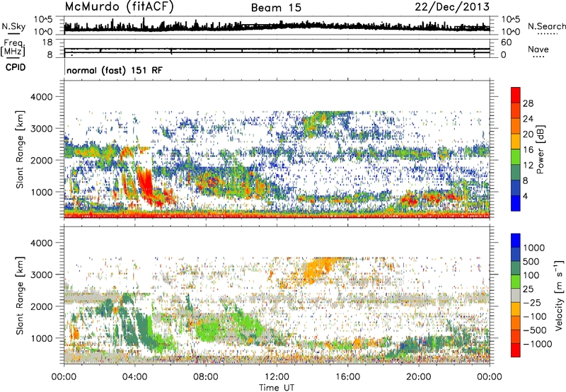Click the "60" Nave axis tick

click(x=506, y=42)
